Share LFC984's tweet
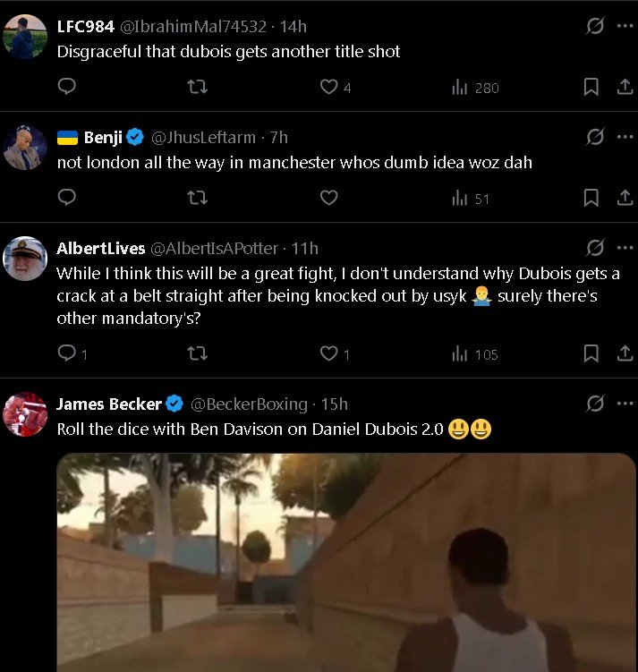The width and height of the screenshot is (638, 672). click(x=625, y=87)
